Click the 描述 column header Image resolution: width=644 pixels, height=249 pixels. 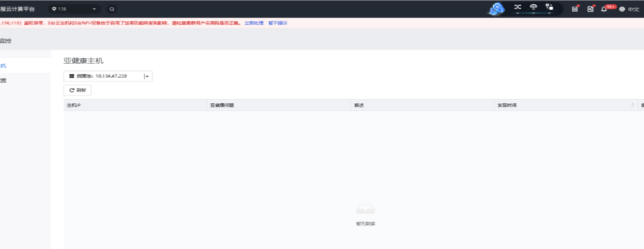click(x=422, y=105)
